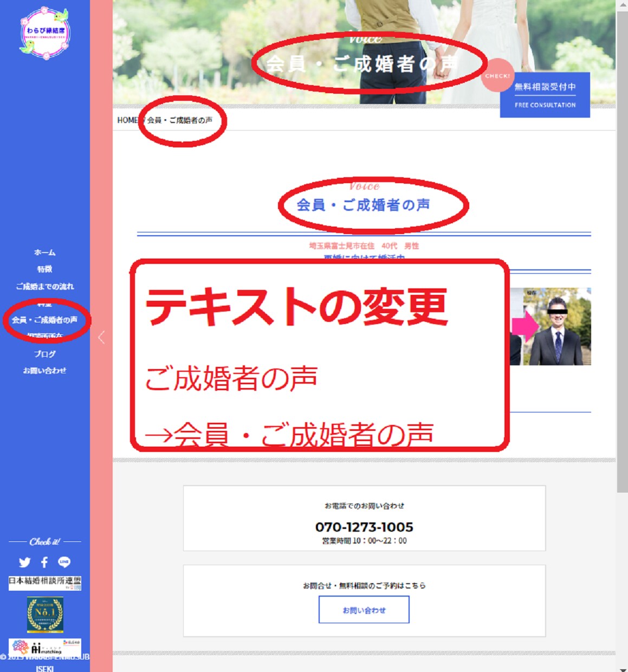Open the Twitter icon in sidebar
This screenshot has width=628, height=672.
pyautogui.click(x=25, y=562)
